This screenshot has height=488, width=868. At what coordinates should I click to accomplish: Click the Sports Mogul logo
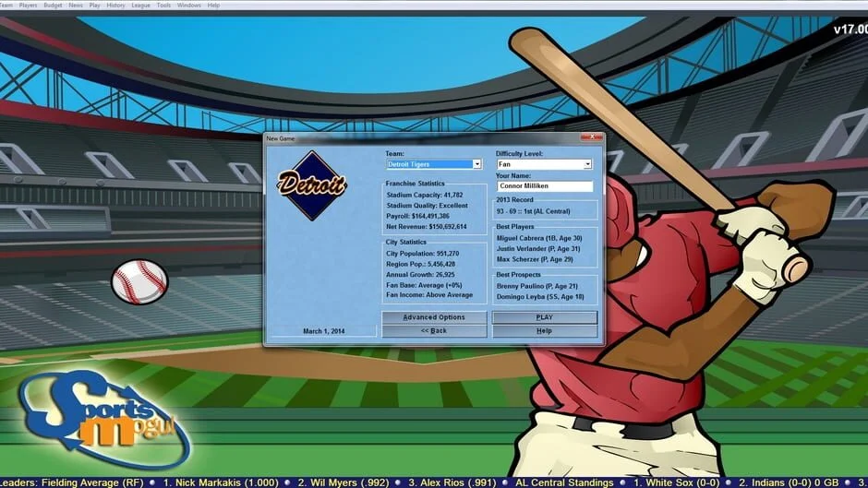pyautogui.click(x=104, y=416)
